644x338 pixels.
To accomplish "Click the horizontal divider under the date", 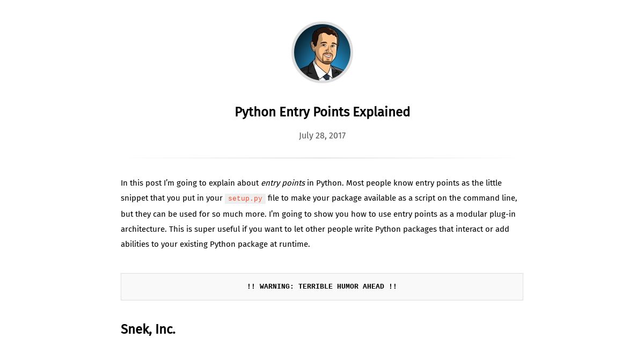I will [322, 158].
